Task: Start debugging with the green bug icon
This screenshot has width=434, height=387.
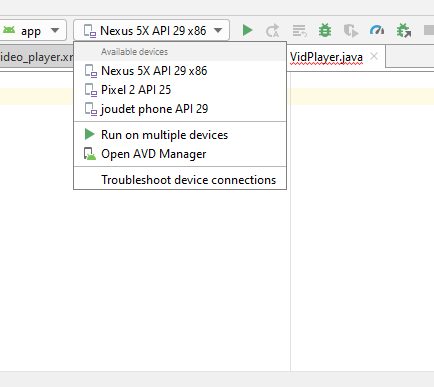Action: coord(325,30)
